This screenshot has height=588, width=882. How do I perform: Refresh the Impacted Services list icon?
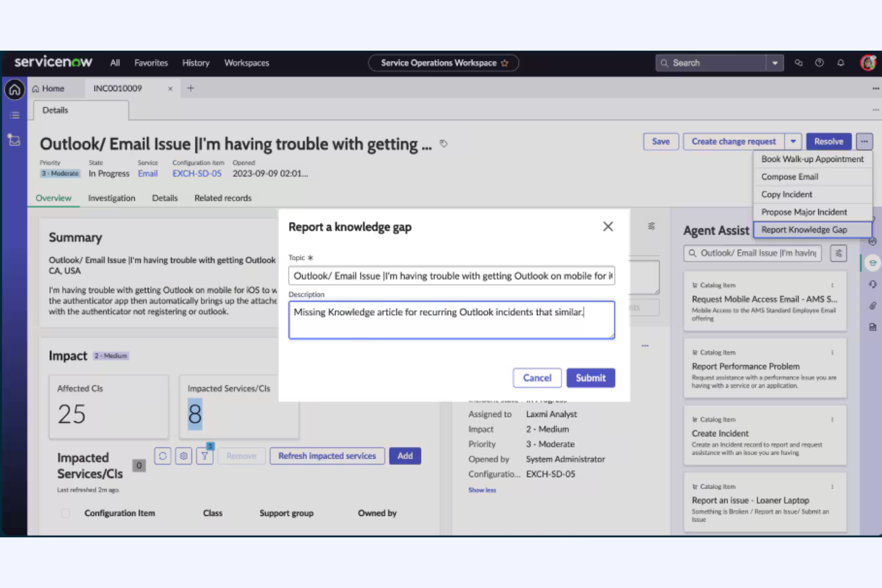click(x=162, y=456)
